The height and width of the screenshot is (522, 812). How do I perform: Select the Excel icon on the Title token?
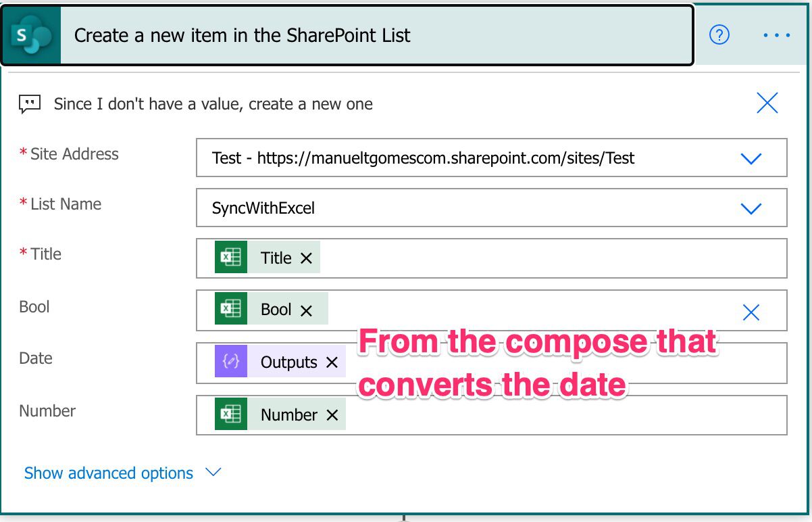click(232, 257)
